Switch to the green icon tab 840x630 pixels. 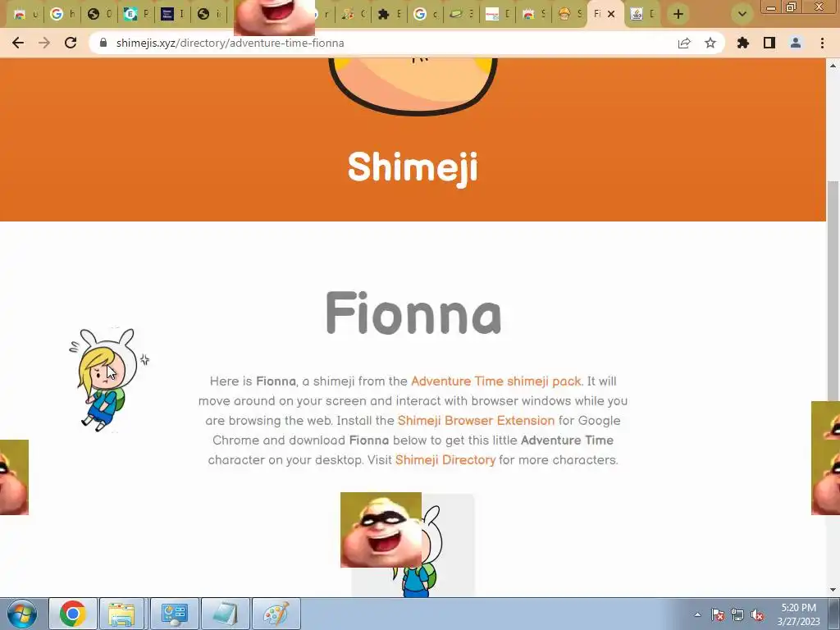point(462,14)
